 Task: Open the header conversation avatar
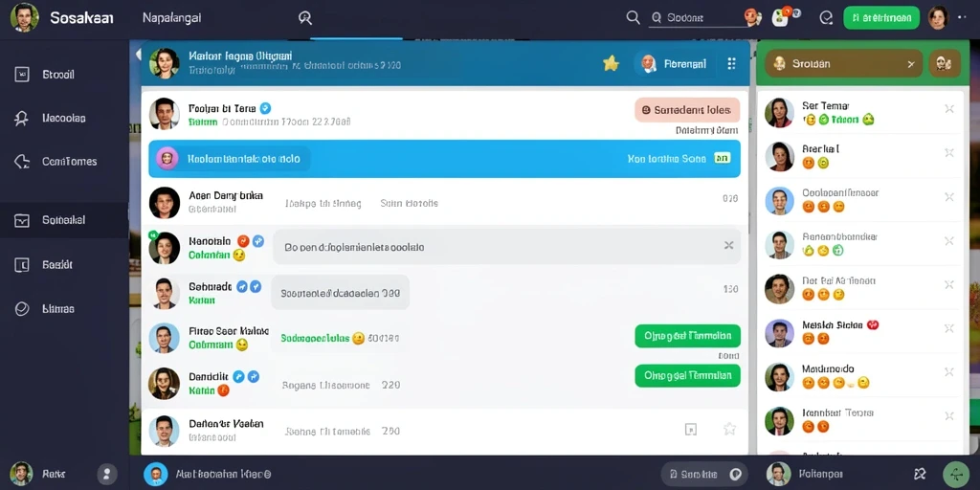pos(165,64)
